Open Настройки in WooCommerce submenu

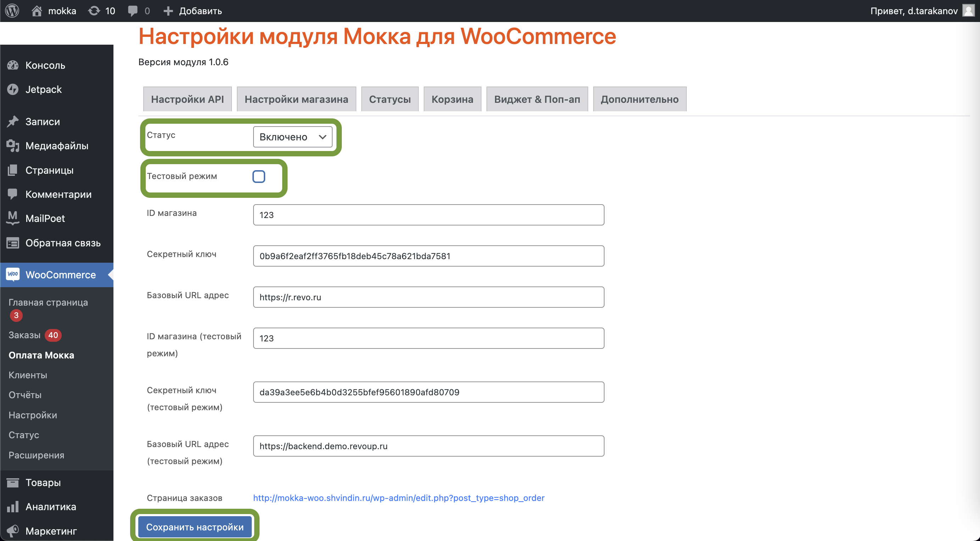33,415
